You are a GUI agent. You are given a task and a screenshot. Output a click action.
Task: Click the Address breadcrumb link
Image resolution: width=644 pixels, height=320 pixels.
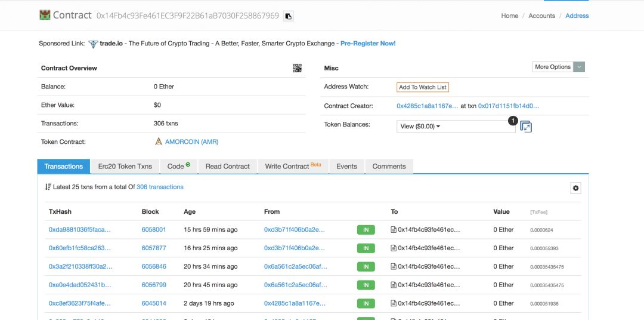click(577, 16)
